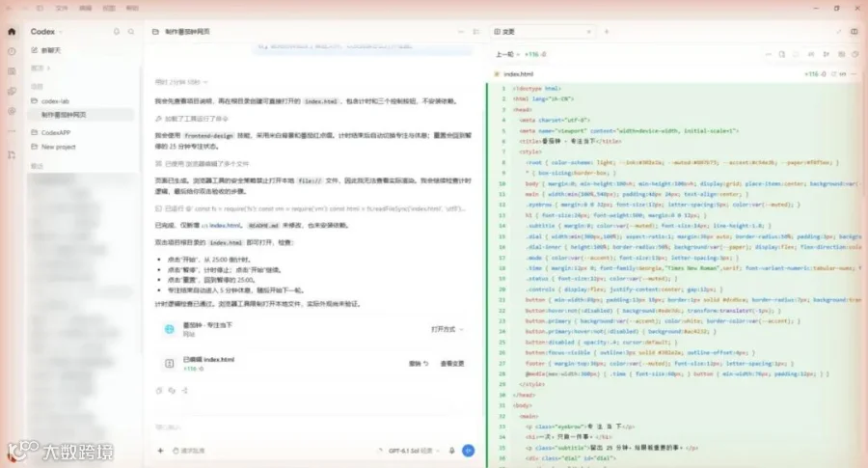The image size is (868, 468).
Task: Open the 帮助 menu
Action: coord(132,9)
